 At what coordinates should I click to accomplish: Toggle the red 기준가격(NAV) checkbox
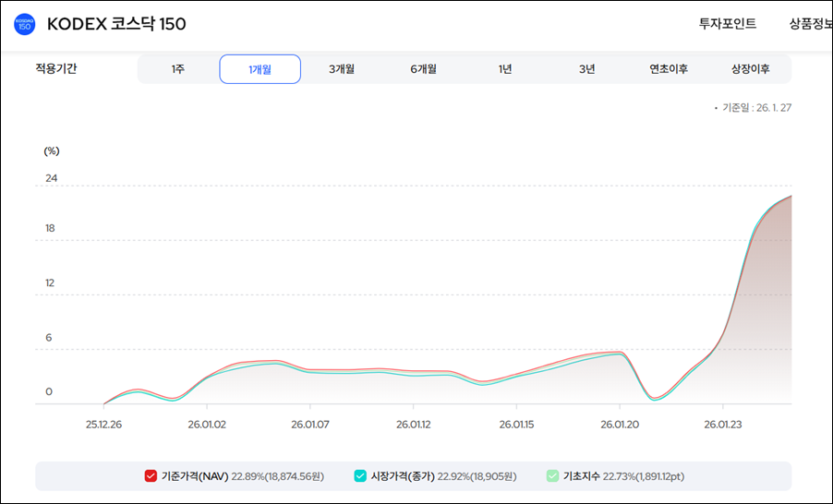pyautogui.click(x=151, y=476)
